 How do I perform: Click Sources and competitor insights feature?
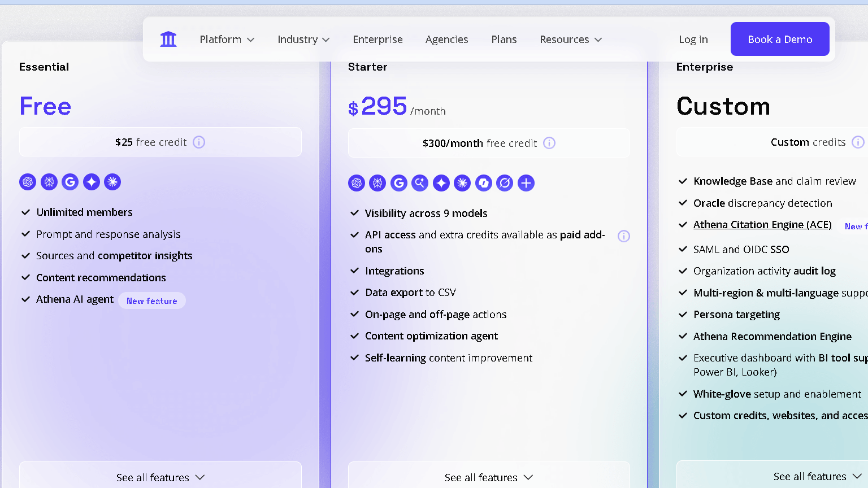click(114, 256)
